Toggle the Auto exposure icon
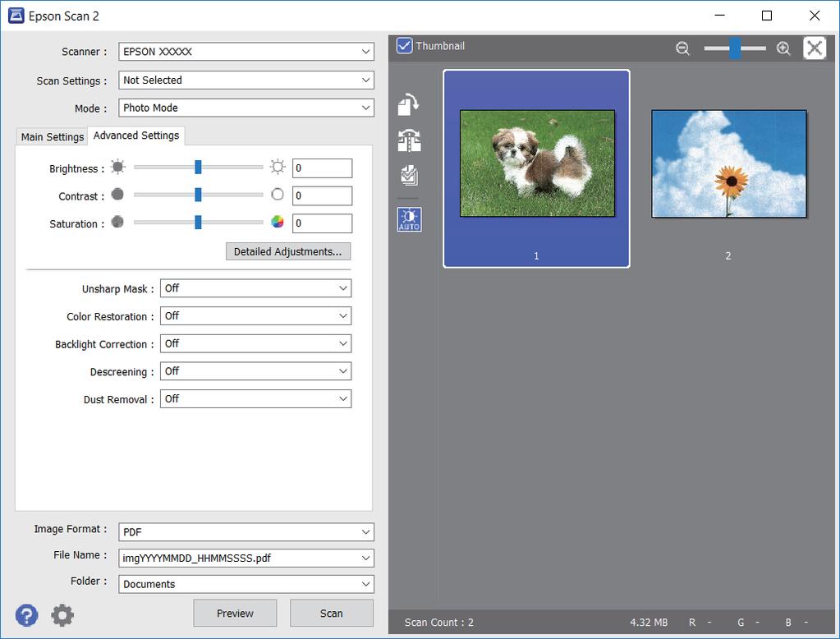The height and width of the screenshot is (639, 840). tap(409, 219)
